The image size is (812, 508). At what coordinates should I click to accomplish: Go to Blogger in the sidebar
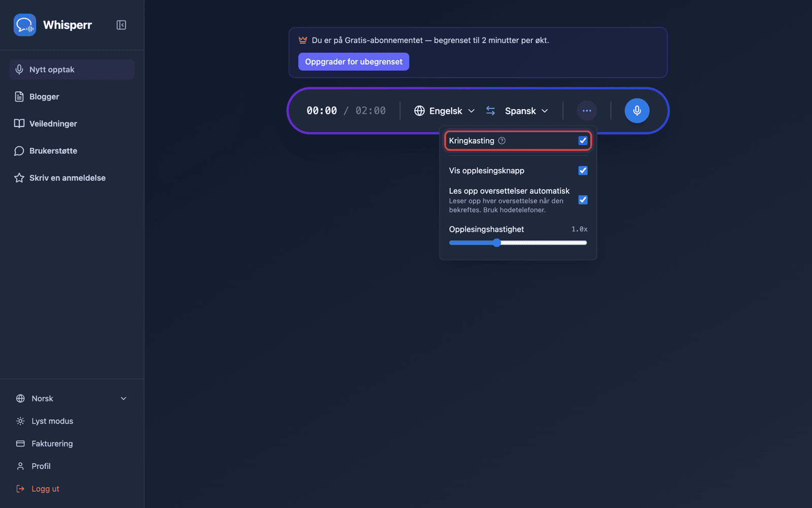click(72, 97)
